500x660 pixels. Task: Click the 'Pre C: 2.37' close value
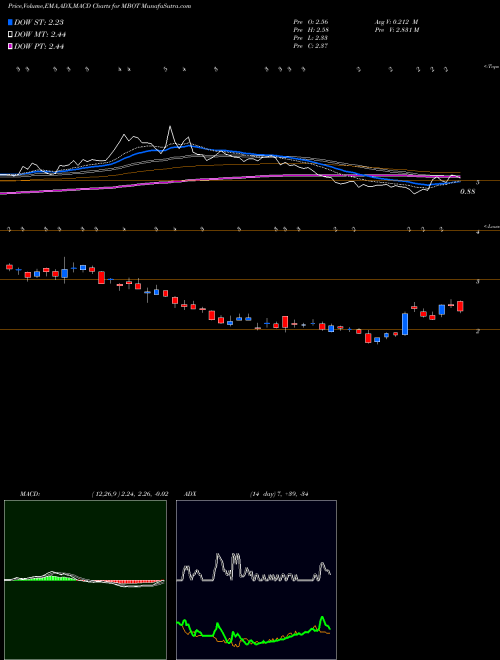tap(311, 46)
